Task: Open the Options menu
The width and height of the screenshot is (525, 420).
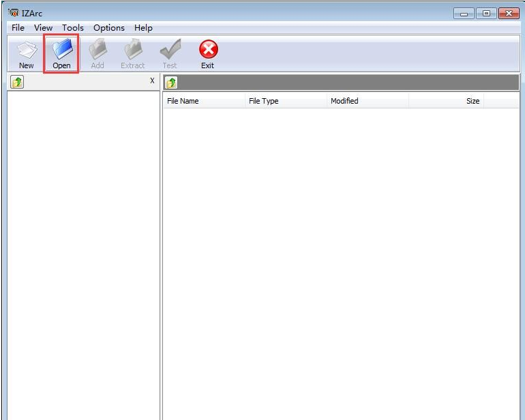Action: tap(109, 28)
